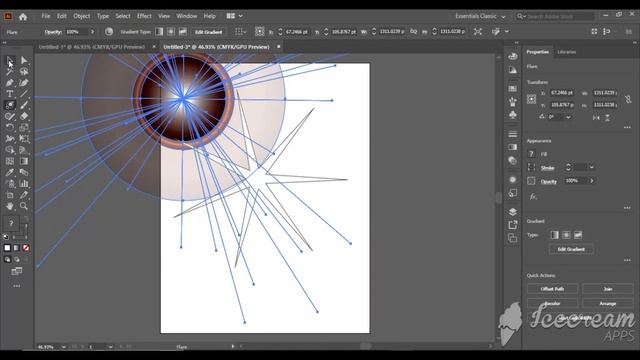Open the File menu
The image size is (640, 360).
point(46,16)
